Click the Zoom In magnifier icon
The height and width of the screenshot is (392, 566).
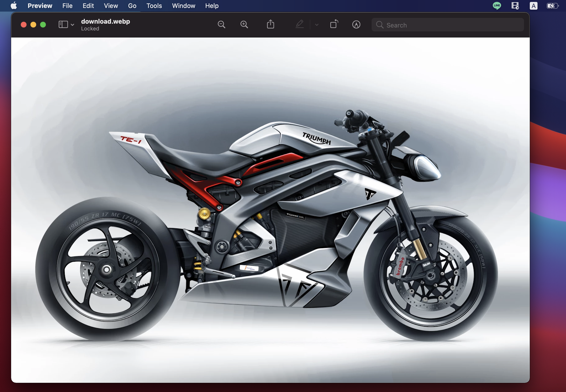(244, 25)
